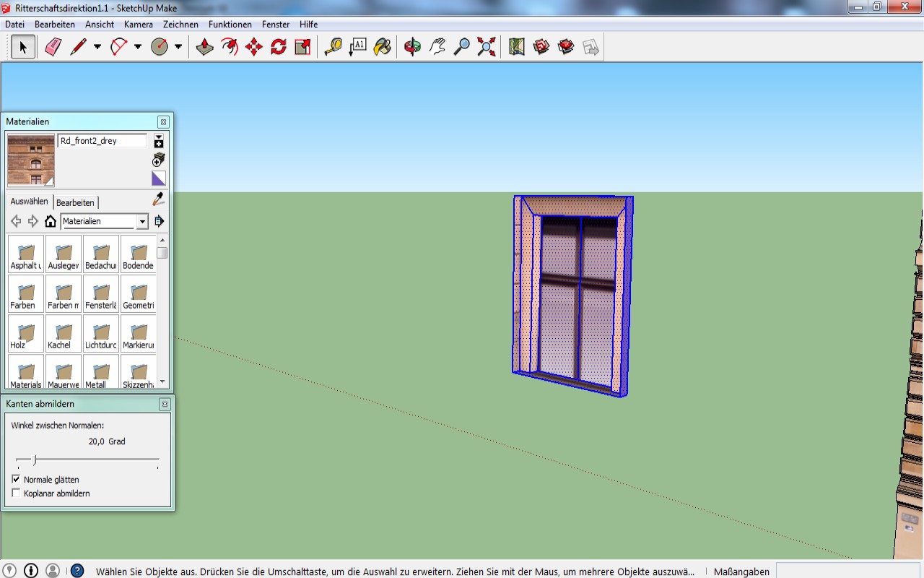Click the Rd_front2_drey material name field
The width and height of the screenshot is (924, 578).
[x=102, y=141]
